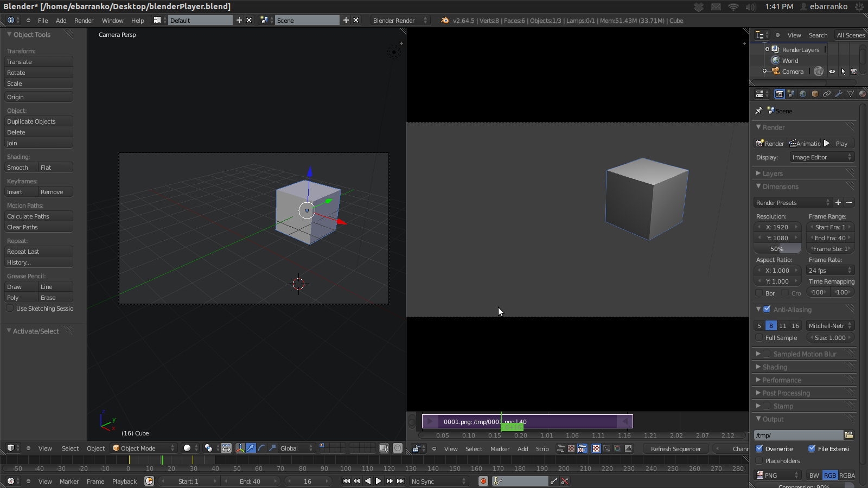Screen dimensions: 868x488
Task: Click the output folder browse icon
Action: pyautogui.click(x=849, y=435)
